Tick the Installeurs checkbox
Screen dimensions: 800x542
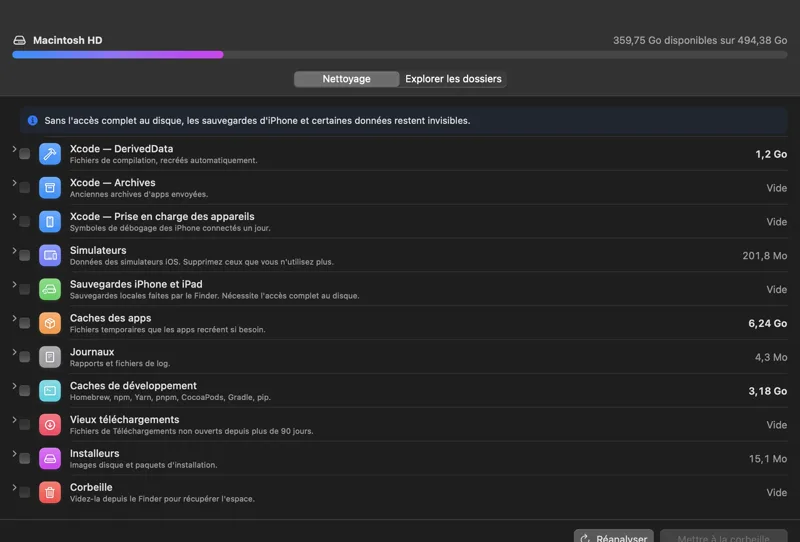(24, 459)
